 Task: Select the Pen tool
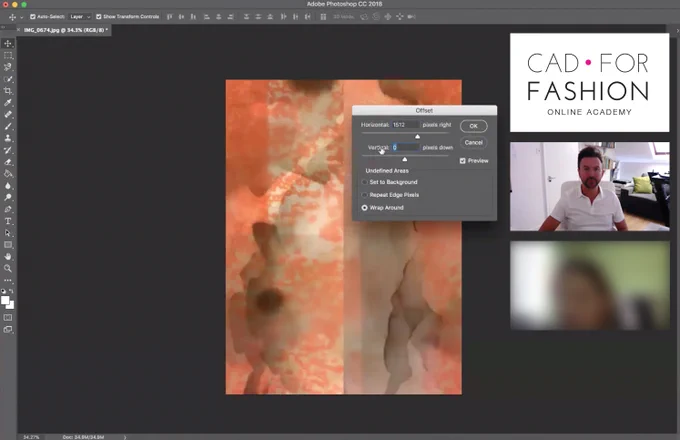click(8, 209)
